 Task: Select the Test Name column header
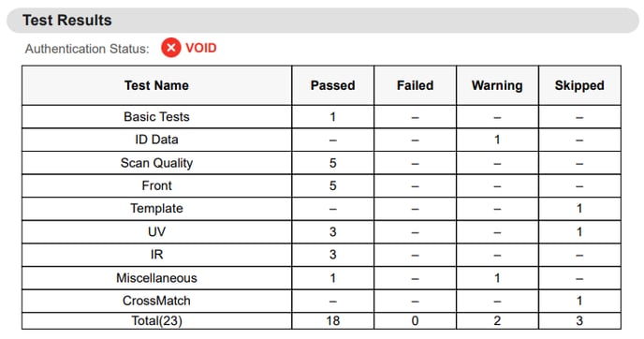(x=156, y=85)
